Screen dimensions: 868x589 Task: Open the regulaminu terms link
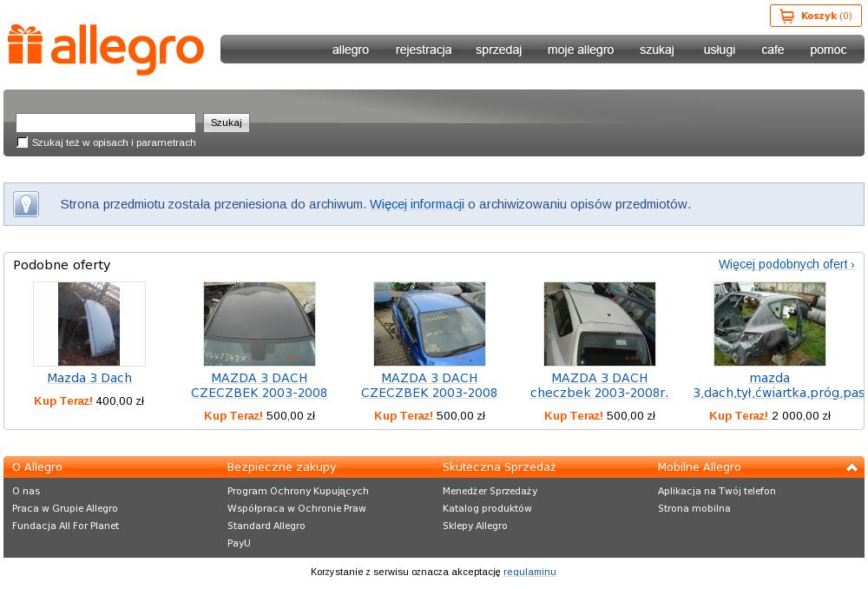pos(529,572)
